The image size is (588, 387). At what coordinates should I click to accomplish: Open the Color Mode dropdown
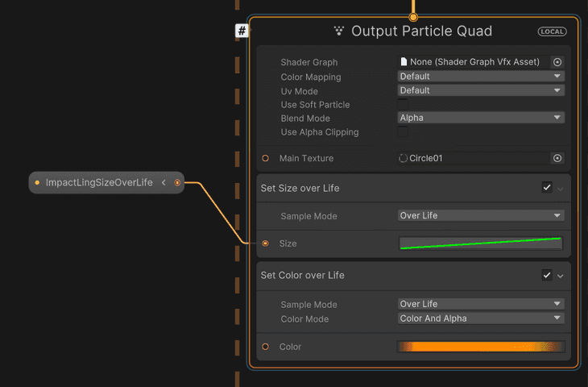481,318
